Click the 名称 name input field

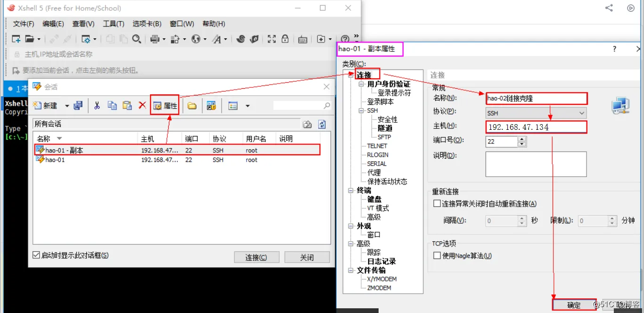[x=536, y=99]
